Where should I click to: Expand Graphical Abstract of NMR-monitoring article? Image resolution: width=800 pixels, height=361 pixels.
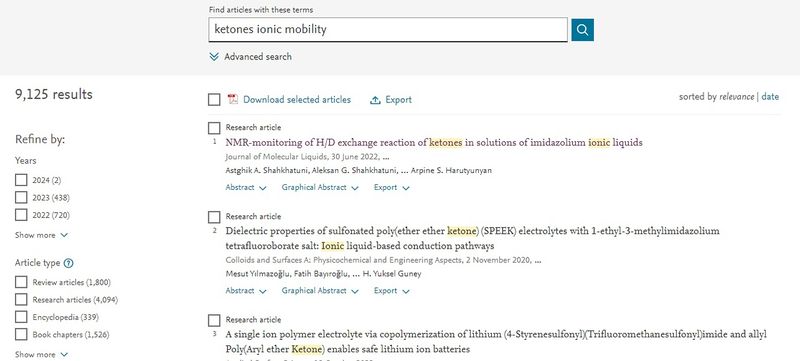(320, 188)
